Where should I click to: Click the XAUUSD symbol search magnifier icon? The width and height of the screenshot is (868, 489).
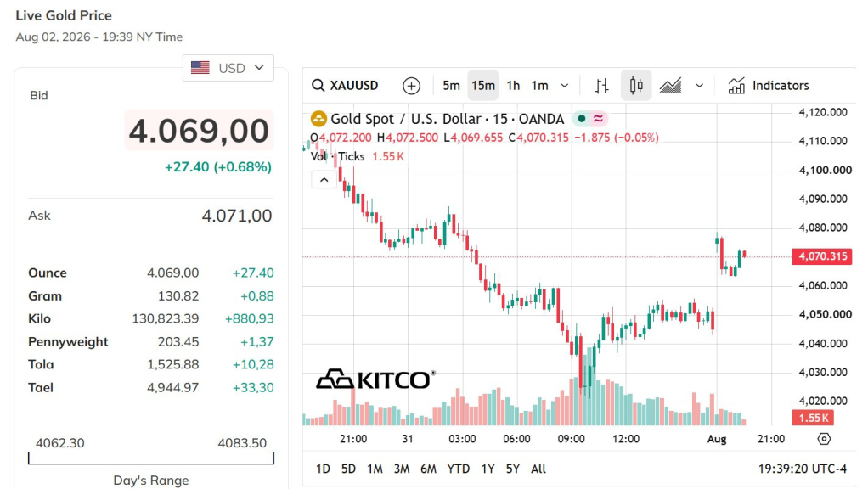(318, 86)
